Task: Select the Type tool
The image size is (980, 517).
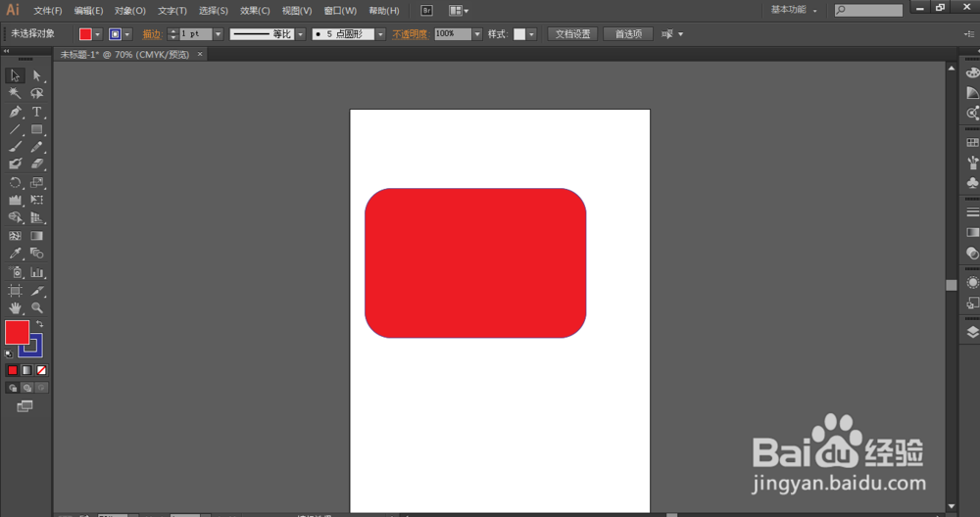Action: [x=37, y=112]
